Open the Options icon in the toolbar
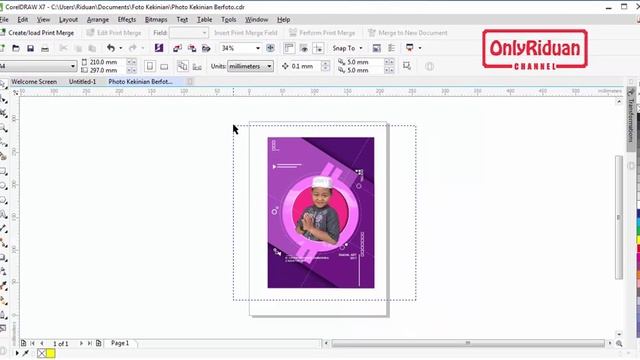 [391, 48]
